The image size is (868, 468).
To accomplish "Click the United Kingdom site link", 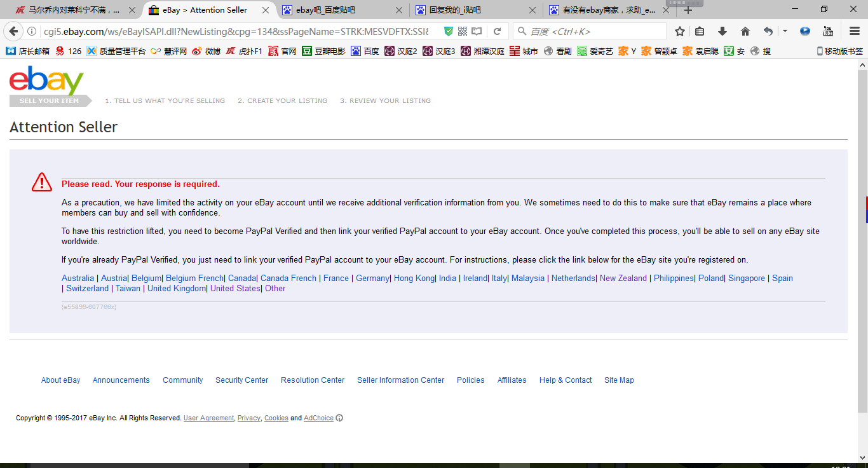I will click(177, 288).
